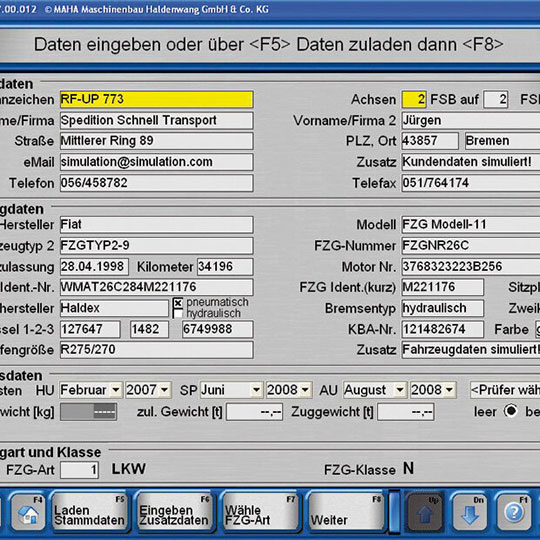Click the yellow Kennzeichen field RF-UP 773

157,100
